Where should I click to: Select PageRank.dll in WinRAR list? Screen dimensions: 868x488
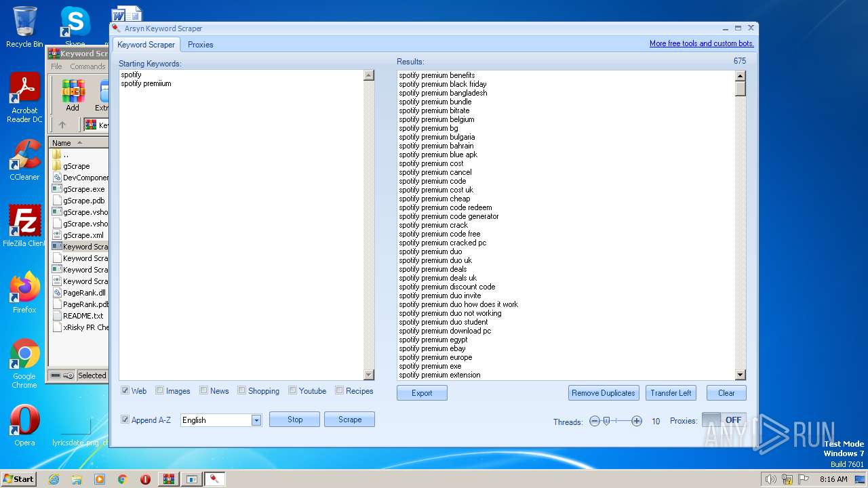pos(80,293)
